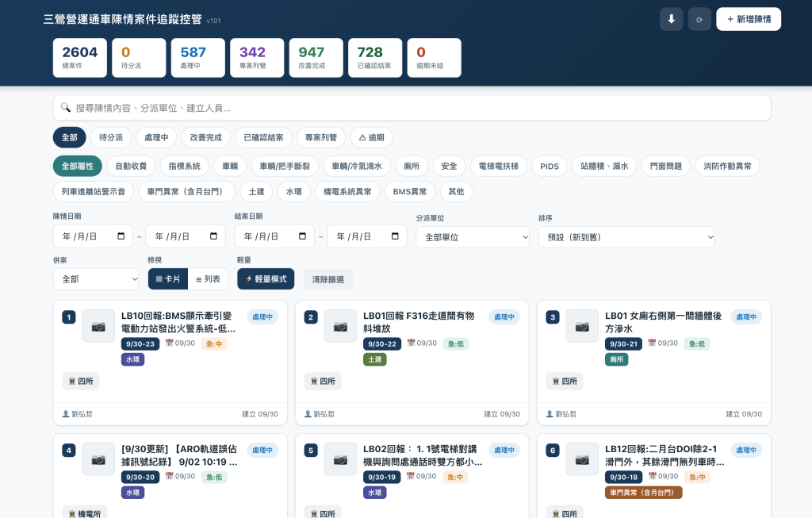Filter by PIDS attribute
The height and width of the screenshot is (518, 812).
[550, 167]
